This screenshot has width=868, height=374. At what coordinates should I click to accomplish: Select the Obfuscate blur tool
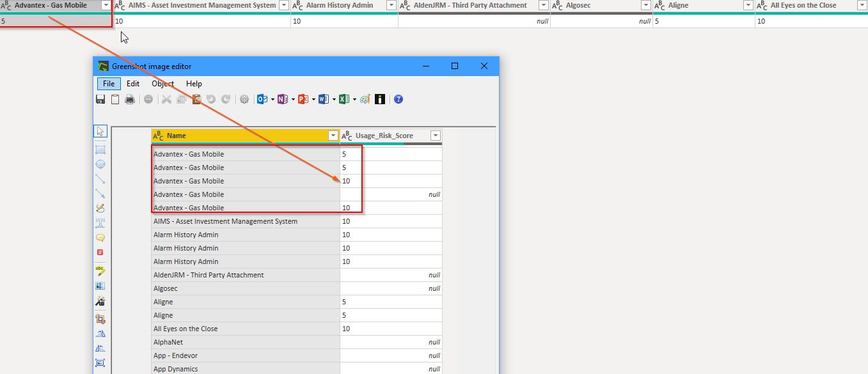[100, 285]
